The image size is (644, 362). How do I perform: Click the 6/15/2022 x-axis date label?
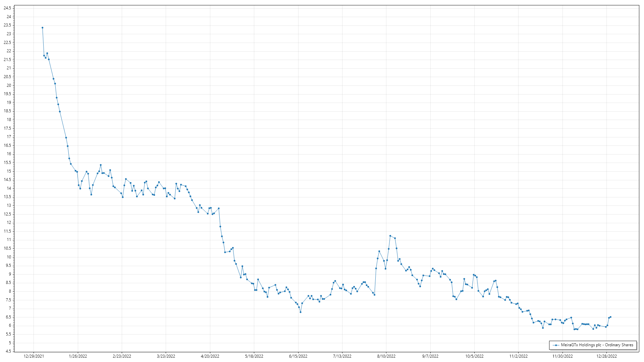coord(298,356)
